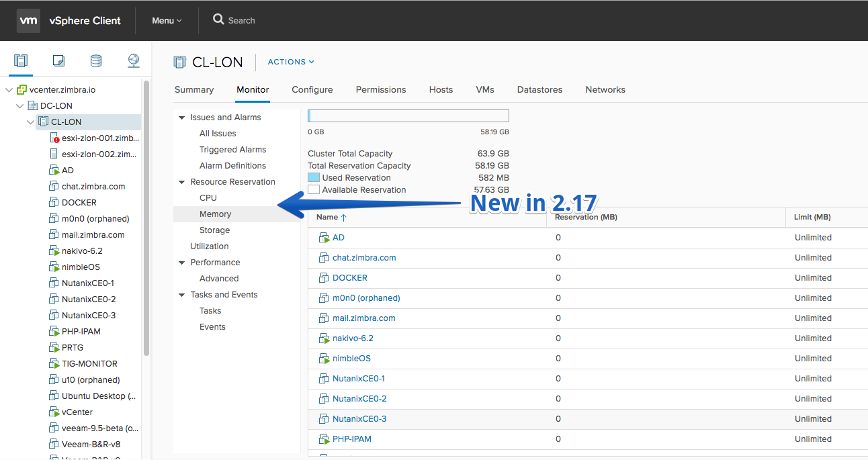Sort by the Limit (MB) column header
Viewport: 868px width, 460px height.
(x=812, y=218)
